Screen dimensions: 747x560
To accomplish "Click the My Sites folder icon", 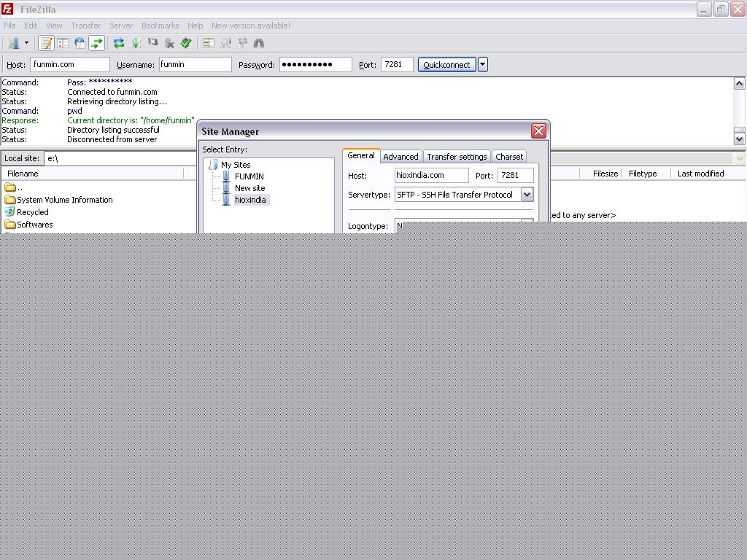I will 214,165.
